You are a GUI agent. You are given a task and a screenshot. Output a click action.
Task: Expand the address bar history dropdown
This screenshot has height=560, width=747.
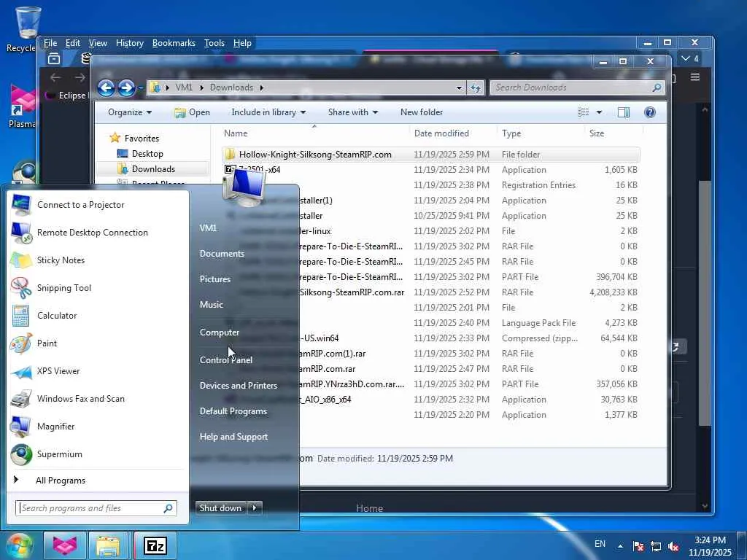pyautogui.click(x=459, y=87)
